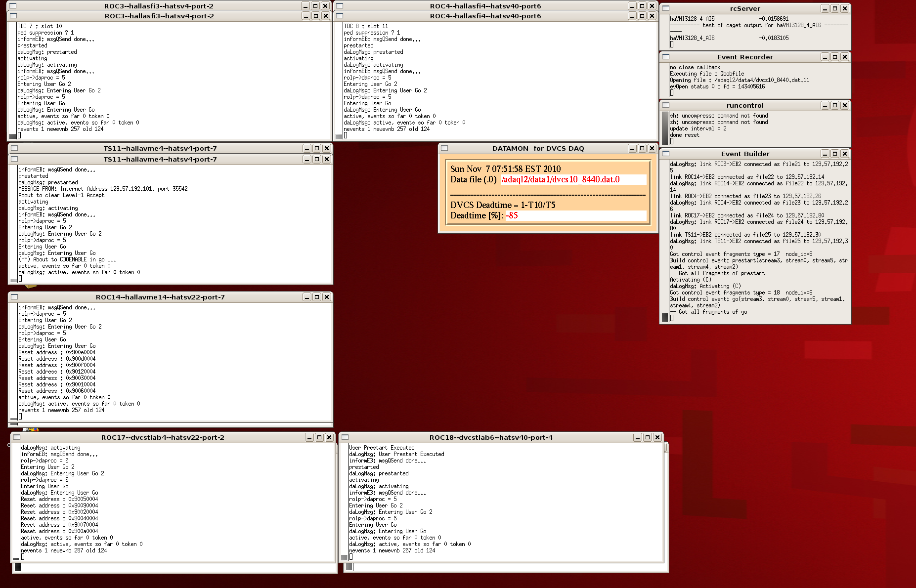Open the ROC18--dvcstlab6 window menu icon
Viewport: 916px width, 588px height.
pos(345,437)
